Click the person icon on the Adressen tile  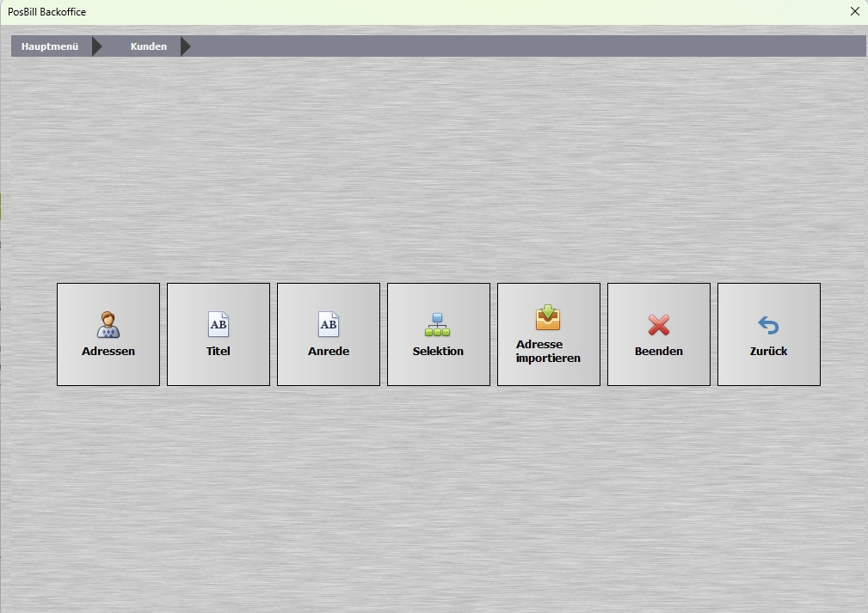click(108, 325)
